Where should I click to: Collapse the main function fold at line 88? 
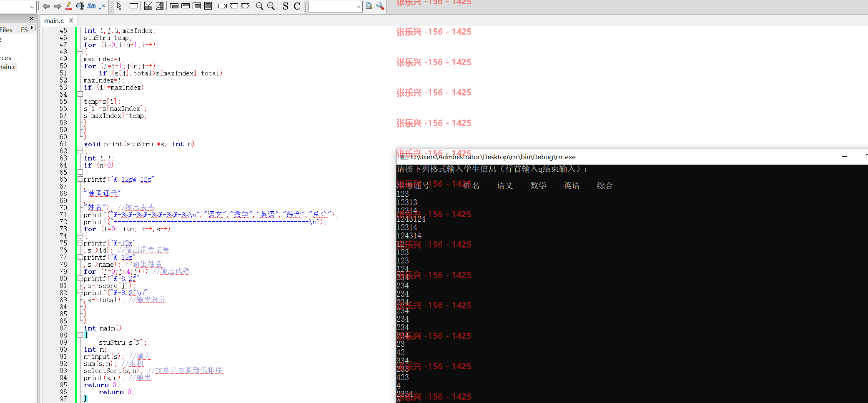(x=80, y=335)
